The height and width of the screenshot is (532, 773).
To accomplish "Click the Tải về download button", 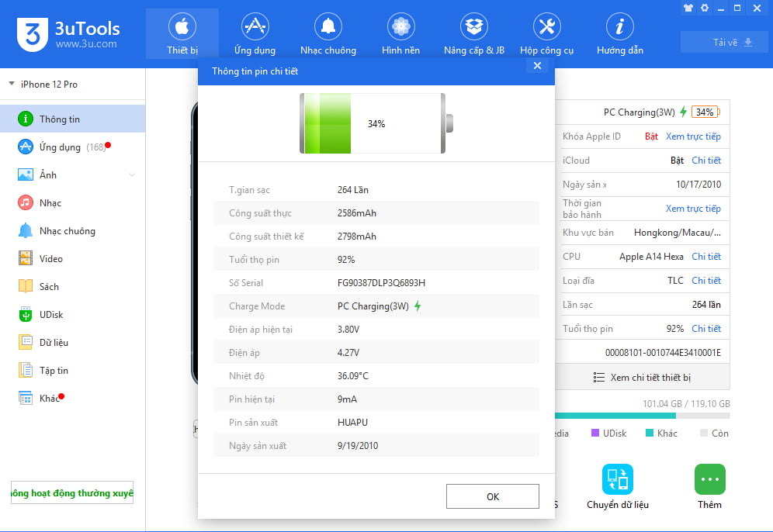I will [724, 43].
